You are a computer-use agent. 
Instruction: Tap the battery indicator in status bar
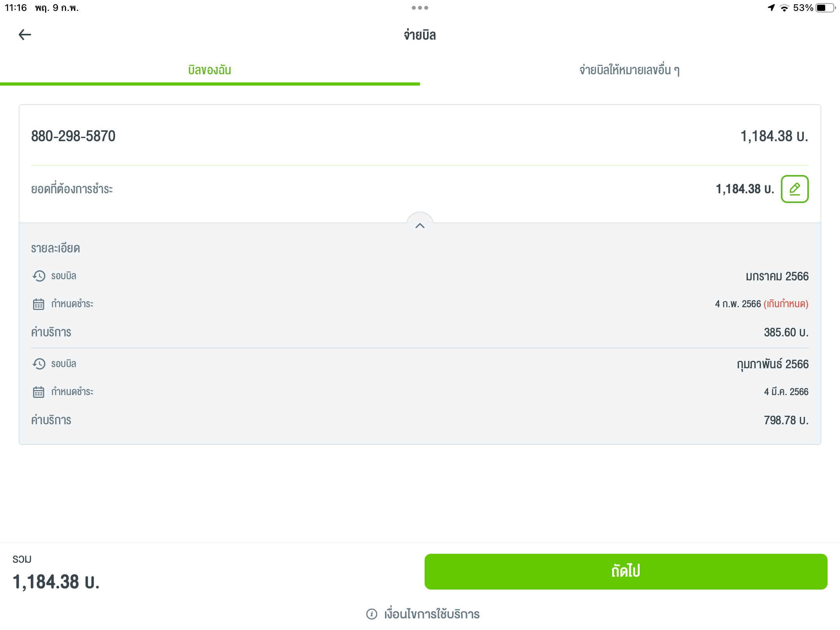825,8
